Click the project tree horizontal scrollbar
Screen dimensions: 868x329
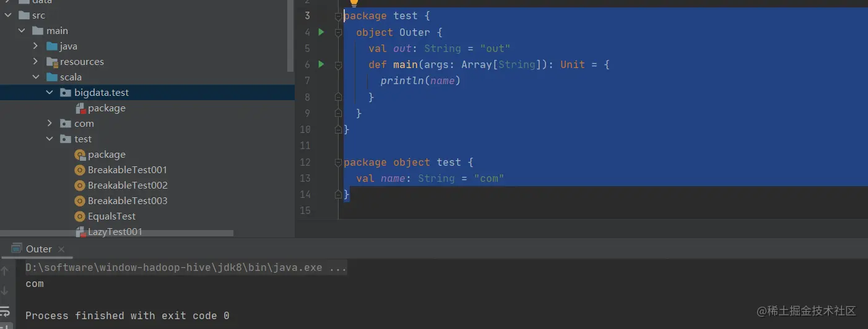pos(117,234)
